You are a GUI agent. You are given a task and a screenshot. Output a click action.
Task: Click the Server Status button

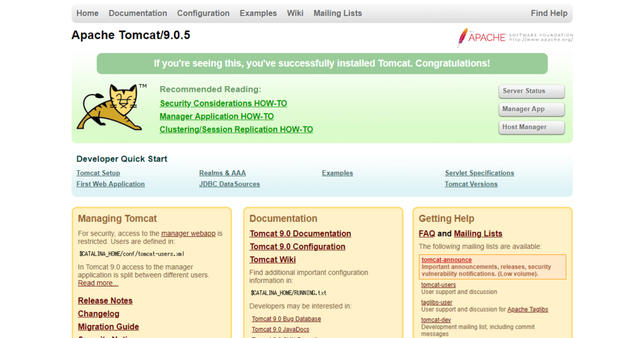pos(531,91)
